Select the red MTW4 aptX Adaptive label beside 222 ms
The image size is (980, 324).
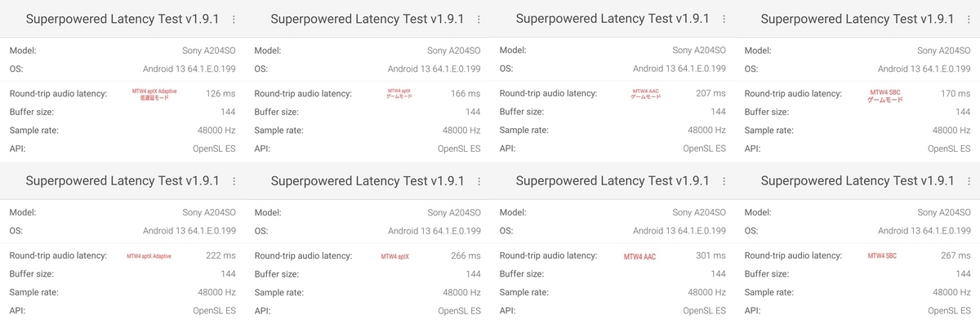coord(149,256)
